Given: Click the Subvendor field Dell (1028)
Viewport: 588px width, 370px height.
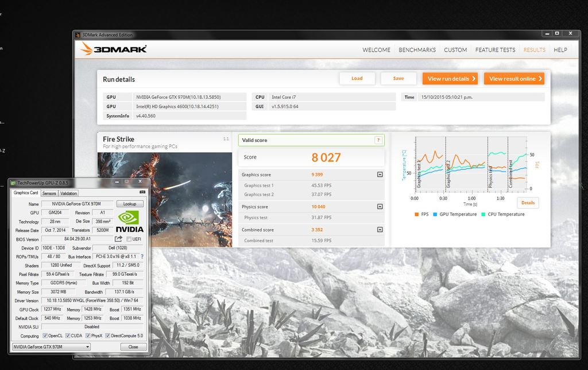Looking at the screenshot, I should click(118, 248).
